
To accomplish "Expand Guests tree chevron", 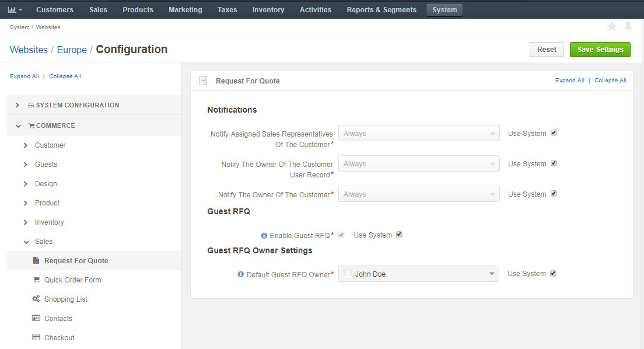I will (26, 165).
